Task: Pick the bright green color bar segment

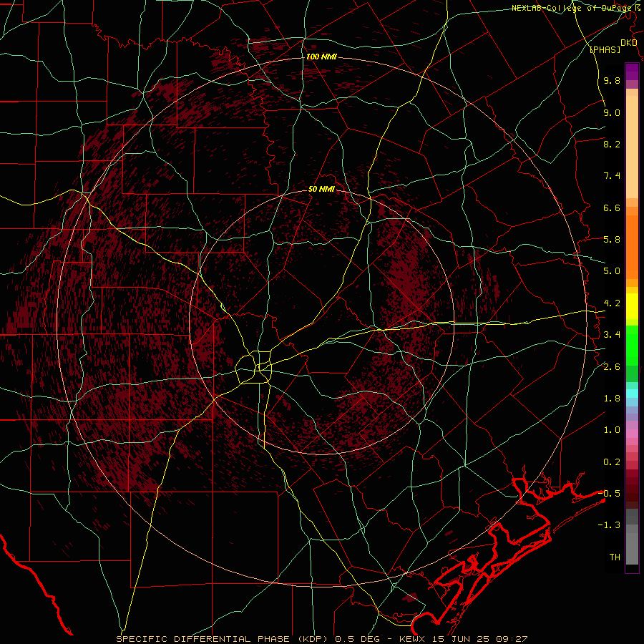Action: [x=632, y=344]
